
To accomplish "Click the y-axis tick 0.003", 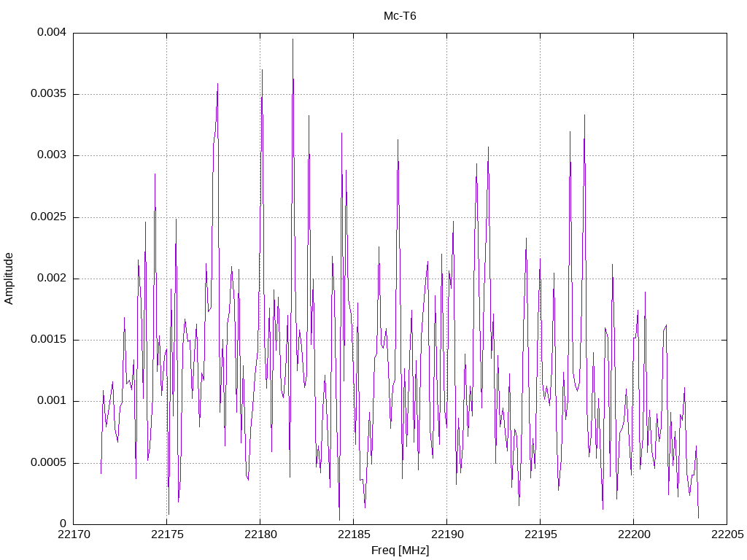I will pyautogui.click(x=52, y=155).
